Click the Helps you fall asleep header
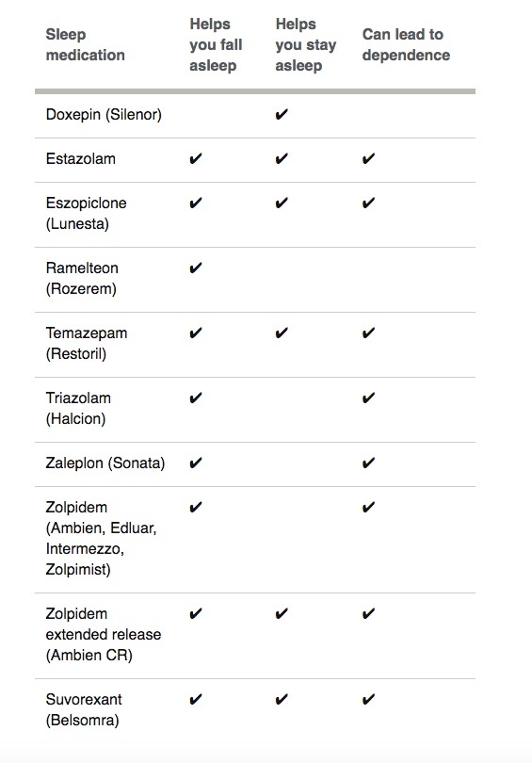 tap(216, 45)
